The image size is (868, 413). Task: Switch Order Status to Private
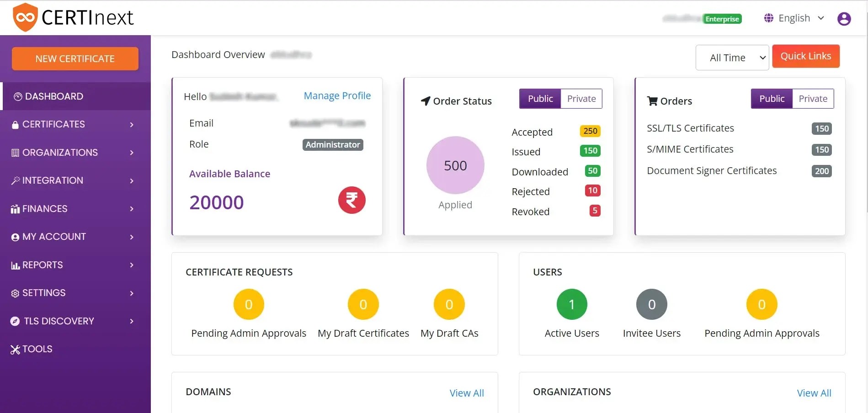pos(581,99)
